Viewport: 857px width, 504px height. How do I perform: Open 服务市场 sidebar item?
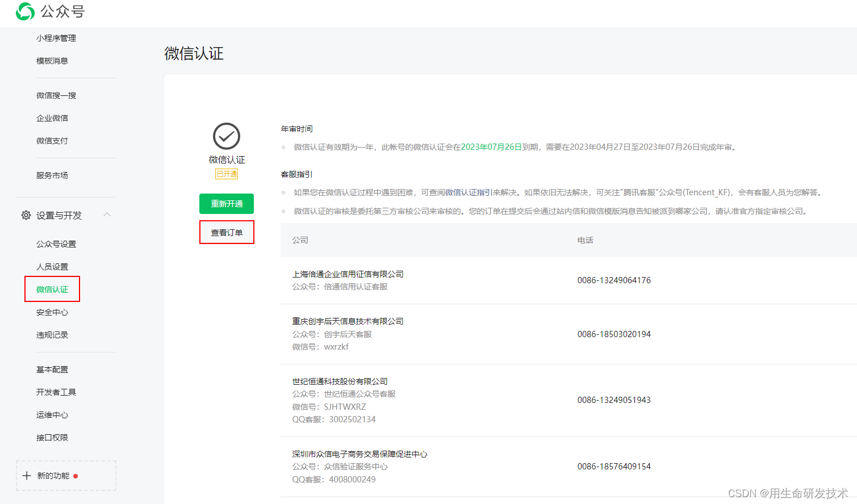52,175
